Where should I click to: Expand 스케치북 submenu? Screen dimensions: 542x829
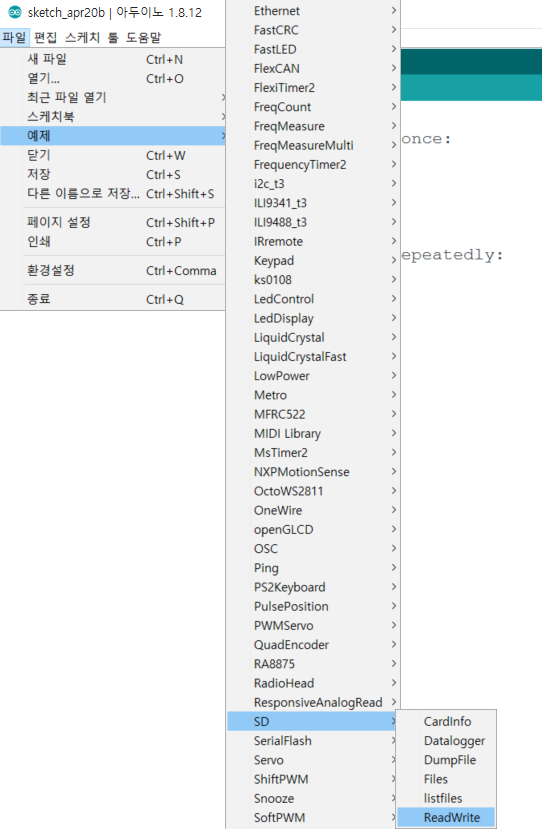coord(113,116)
